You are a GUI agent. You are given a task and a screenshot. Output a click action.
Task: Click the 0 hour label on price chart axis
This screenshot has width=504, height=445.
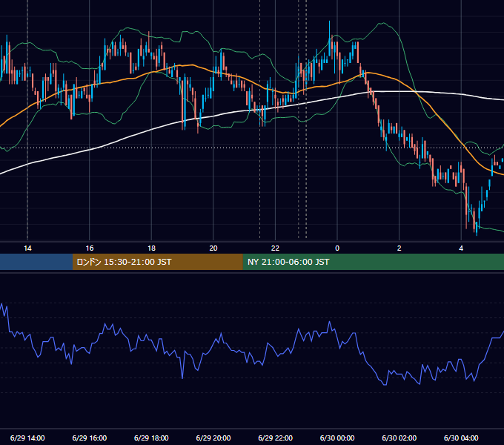[337, 248]
